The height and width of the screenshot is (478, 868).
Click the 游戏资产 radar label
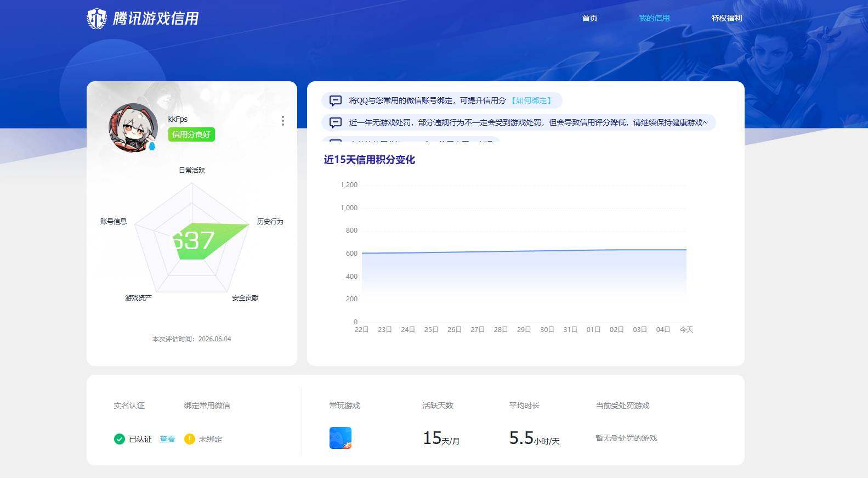pyautogui.click(x=138, y=298)
